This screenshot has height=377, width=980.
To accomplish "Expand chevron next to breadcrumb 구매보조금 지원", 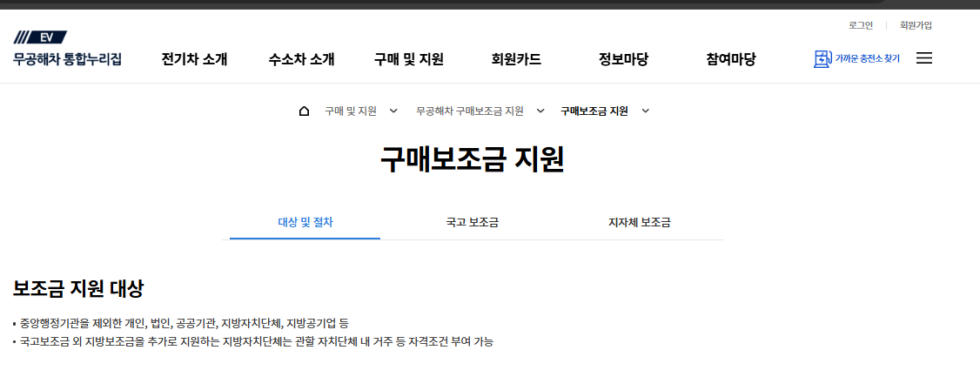I will tap(646, 111).
